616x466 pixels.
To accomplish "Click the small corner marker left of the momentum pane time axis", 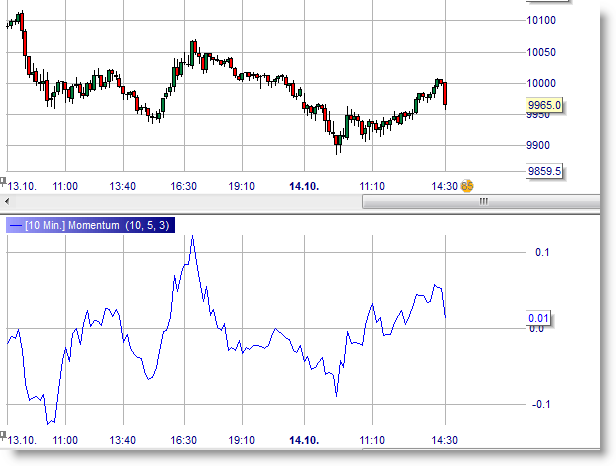I will (3, 434).
